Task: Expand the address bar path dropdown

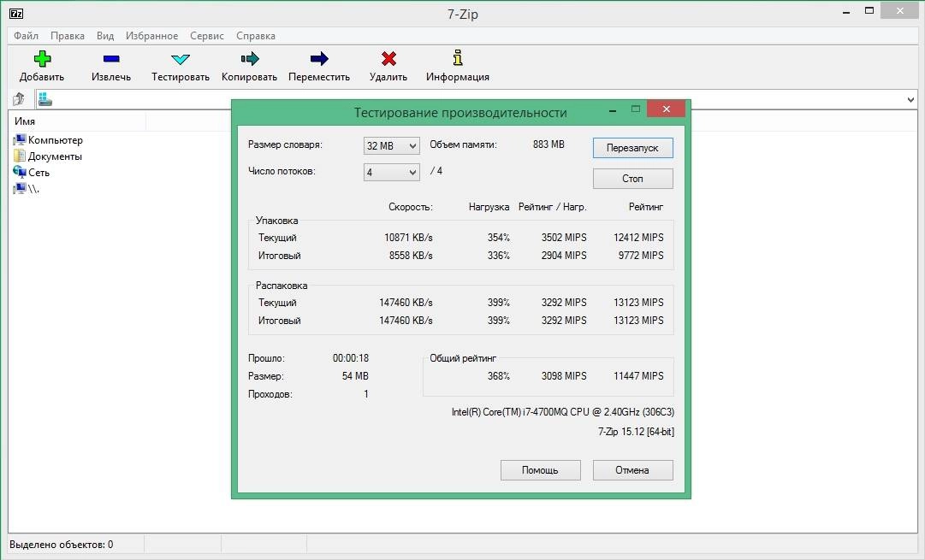Action: point(910,100)
